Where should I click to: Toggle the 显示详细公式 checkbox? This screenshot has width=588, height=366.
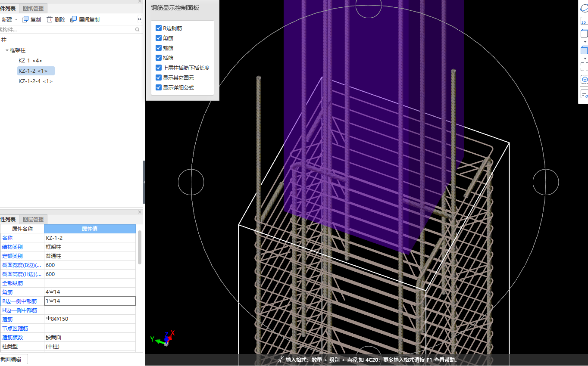159,87
